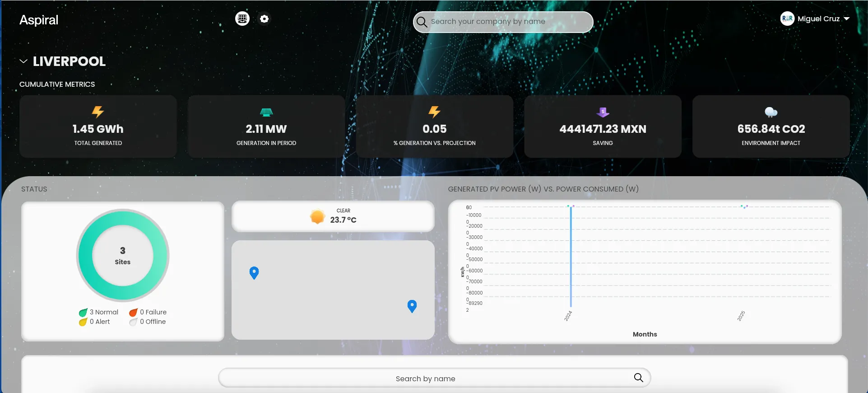This screenshot has width=868, height=393.
Task: Click the 3 Normal legend text
Action: (x=104, y=312)
